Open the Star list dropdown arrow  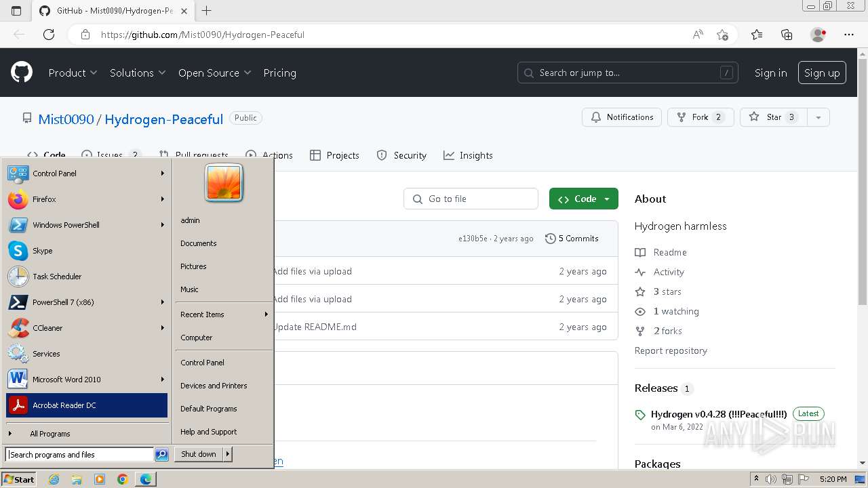[818, 117]
